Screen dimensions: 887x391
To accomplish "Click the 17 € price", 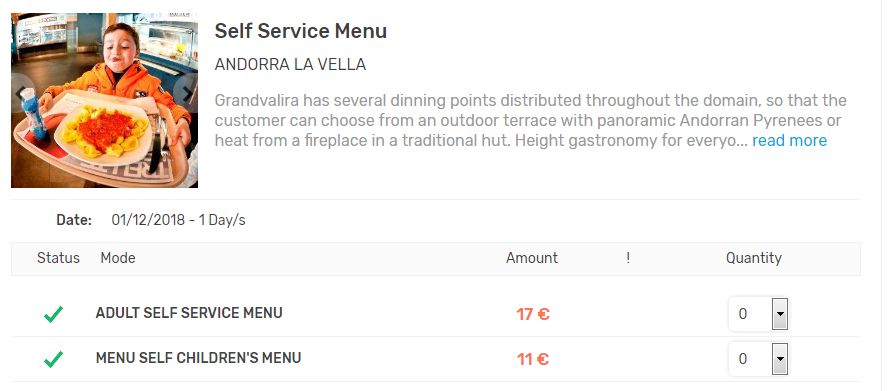I will (x=533, y=314).
